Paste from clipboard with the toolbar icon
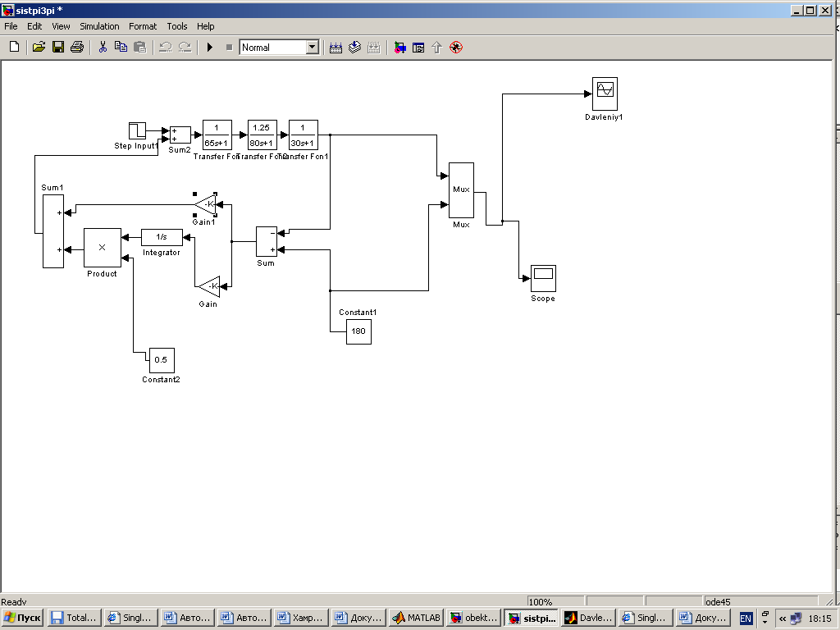Viewport: 840px width, 630px height. [x=139, y=47]
